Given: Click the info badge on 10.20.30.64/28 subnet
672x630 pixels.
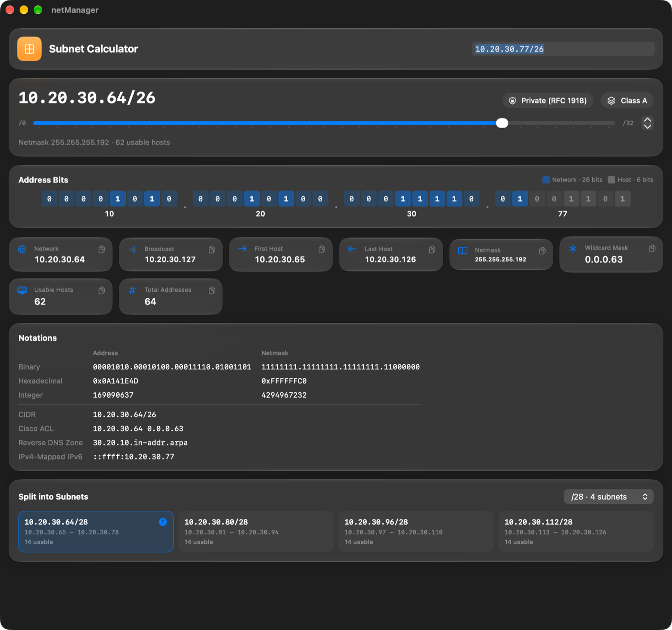Looking at the screenshot, I should (163, 522).
